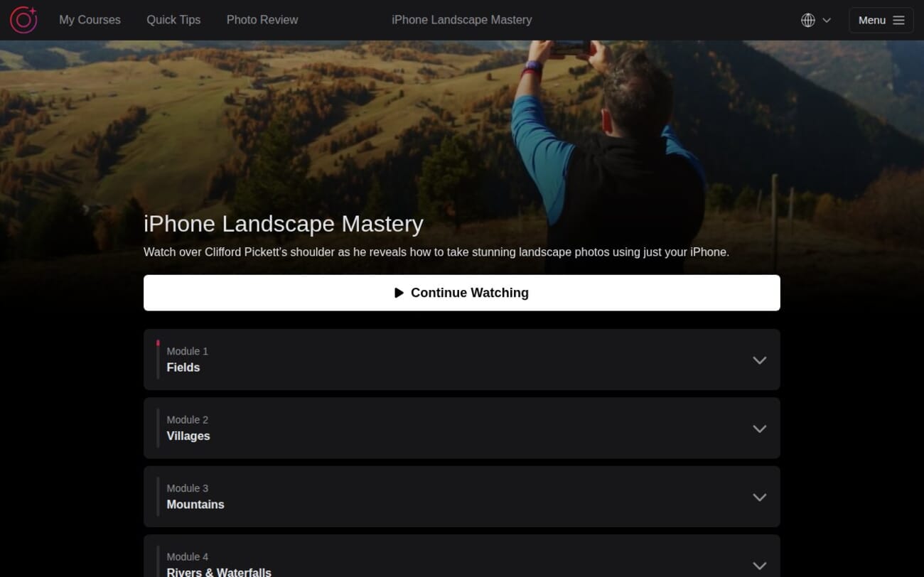Image resolution: width=924 pixels, height=577 pixels.
Task: Open the Menu button
Action: click(881, 20)
